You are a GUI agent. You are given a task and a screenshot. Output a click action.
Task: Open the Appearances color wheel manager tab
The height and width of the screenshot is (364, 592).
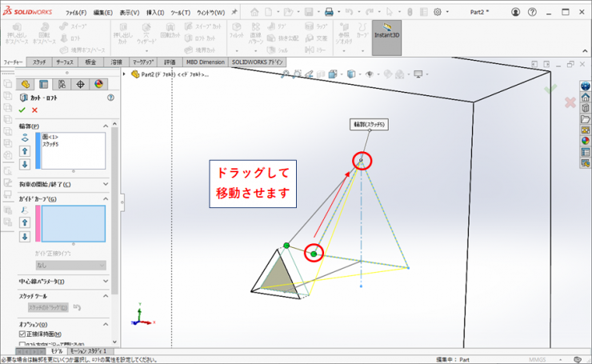[99, 84]
